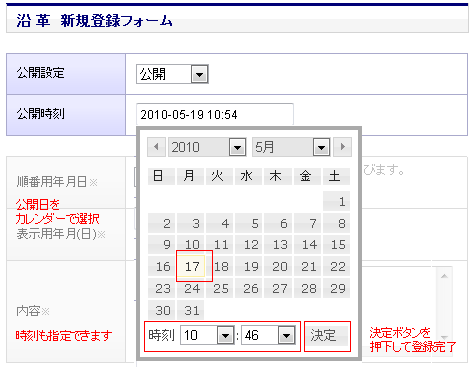Select day 12 in the calendar
476x368 pixels.
coord(249,245)
